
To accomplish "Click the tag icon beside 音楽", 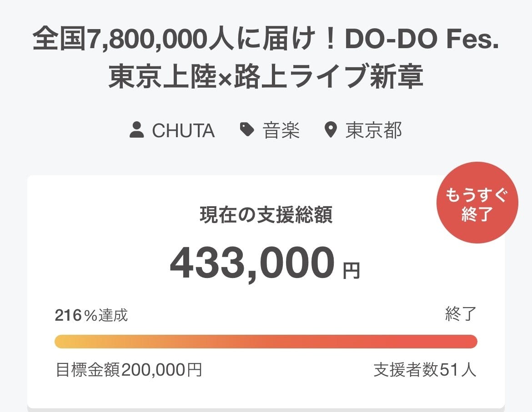I will tap(247, 131).
